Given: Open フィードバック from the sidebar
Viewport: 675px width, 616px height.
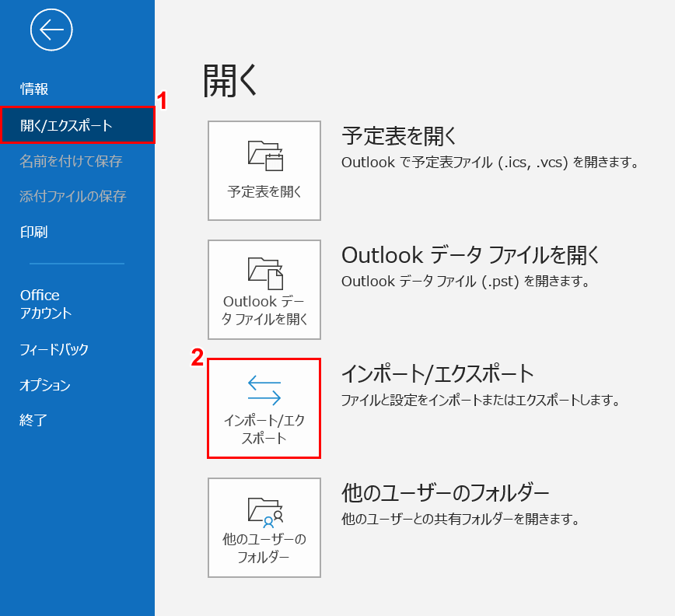Looking at the screenshot, I should [54, 349].
